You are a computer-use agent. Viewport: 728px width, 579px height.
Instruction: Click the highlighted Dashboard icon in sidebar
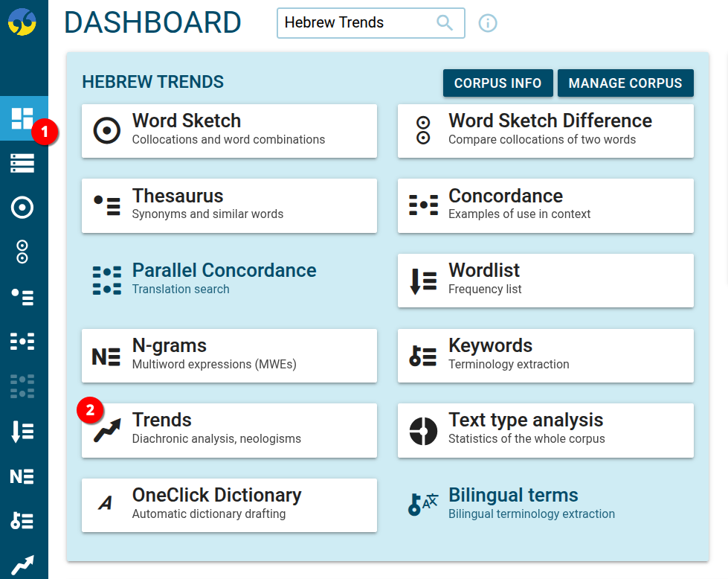pyautogui.click(x=24, y=118)
